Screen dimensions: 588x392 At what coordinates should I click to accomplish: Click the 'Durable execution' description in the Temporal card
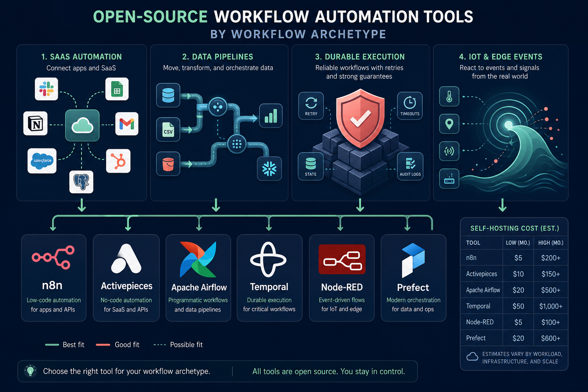[269, 300]
